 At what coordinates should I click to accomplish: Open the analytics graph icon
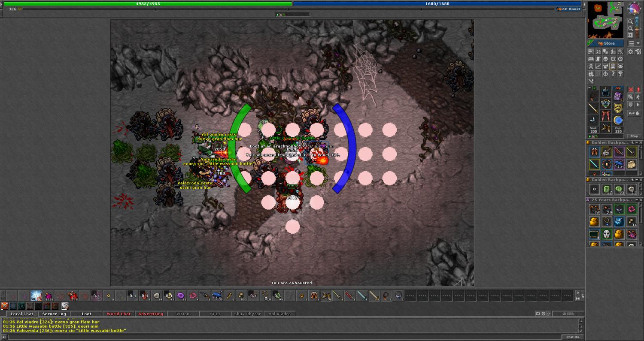point(598,66)
